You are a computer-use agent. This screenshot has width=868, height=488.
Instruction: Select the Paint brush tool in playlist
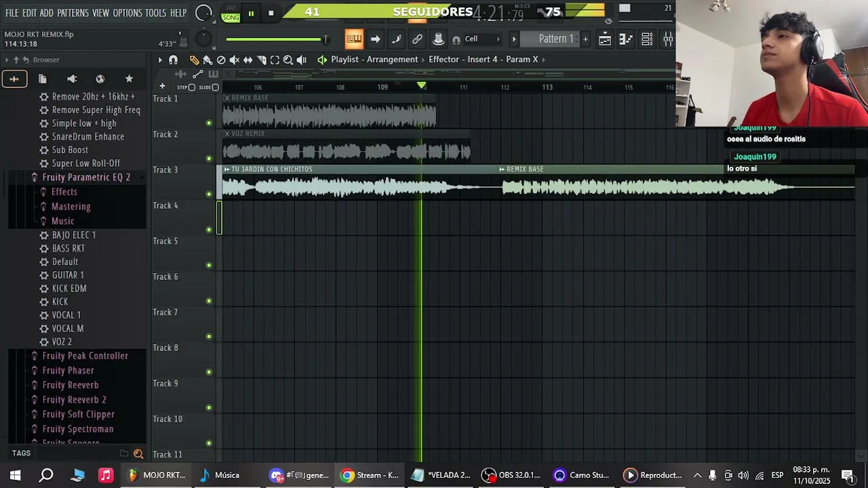(208, 60)
